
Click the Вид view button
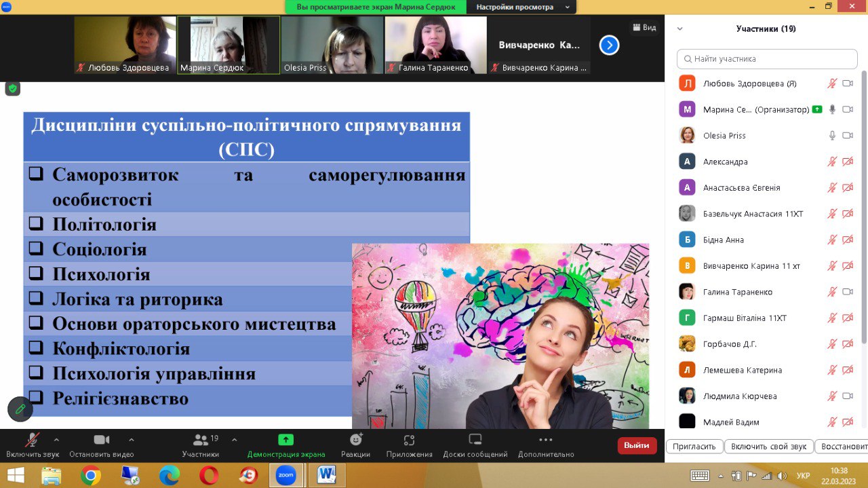644,28
